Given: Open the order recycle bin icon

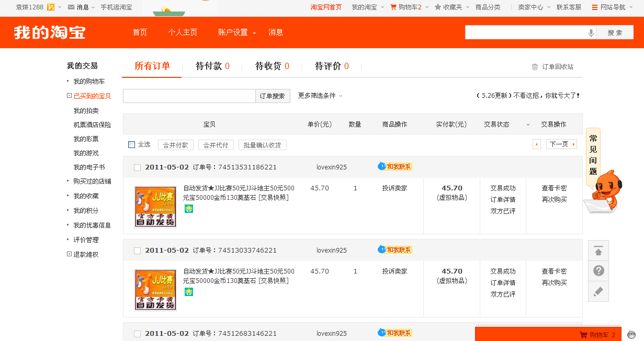Looking at the screenshot, I should (535, 67).
